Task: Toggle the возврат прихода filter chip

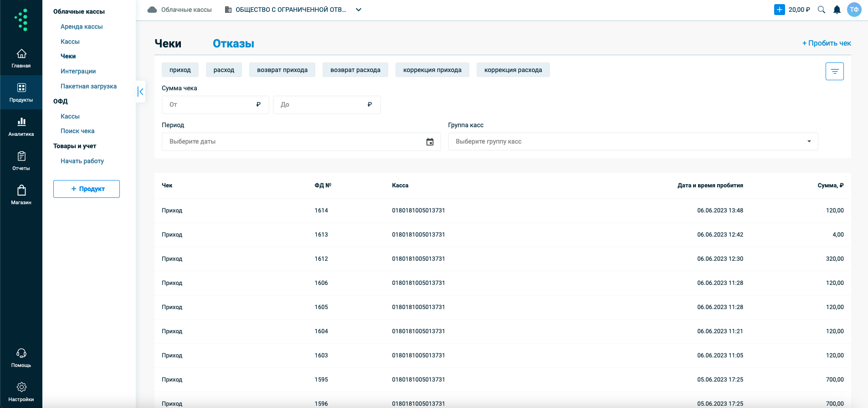Action: pyautogui.click(x=282, y=70)
